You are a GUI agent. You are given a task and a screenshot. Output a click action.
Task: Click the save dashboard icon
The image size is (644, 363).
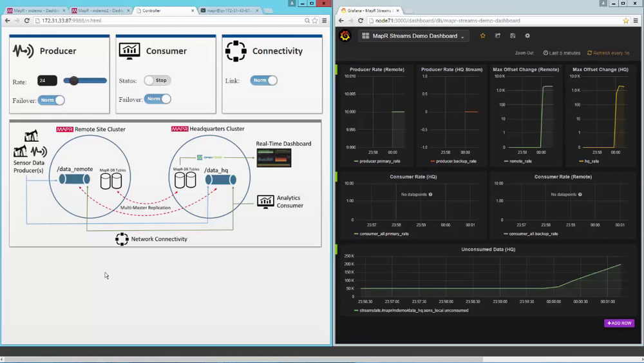tap(513, 35)
